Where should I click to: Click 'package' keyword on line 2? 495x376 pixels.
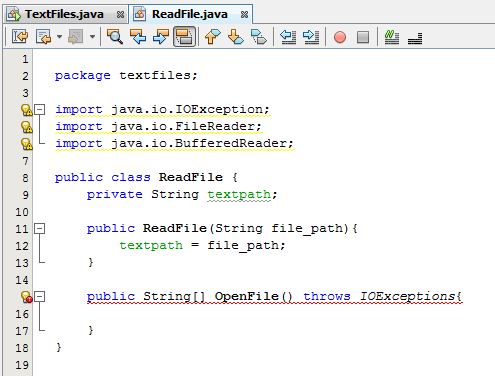[83, 76]
